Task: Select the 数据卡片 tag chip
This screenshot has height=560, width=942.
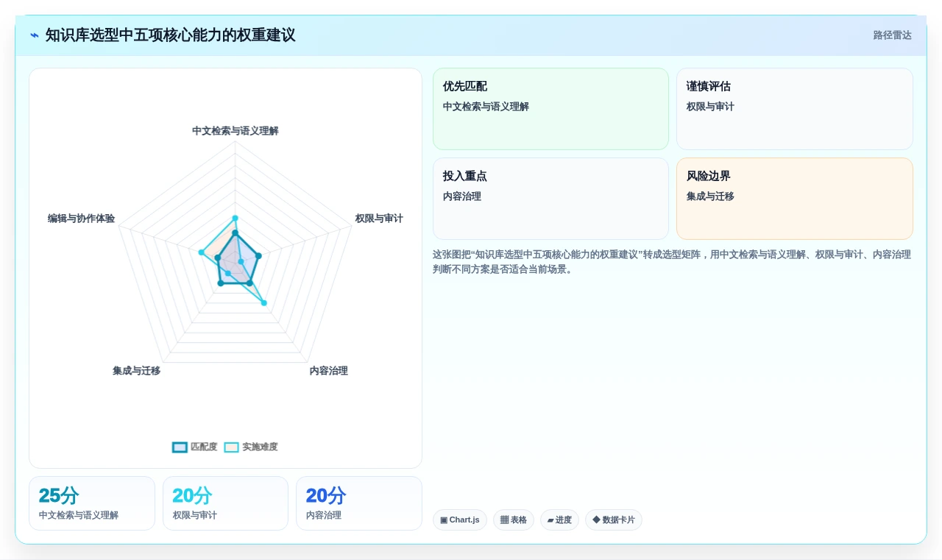Action: click(614, 520)
